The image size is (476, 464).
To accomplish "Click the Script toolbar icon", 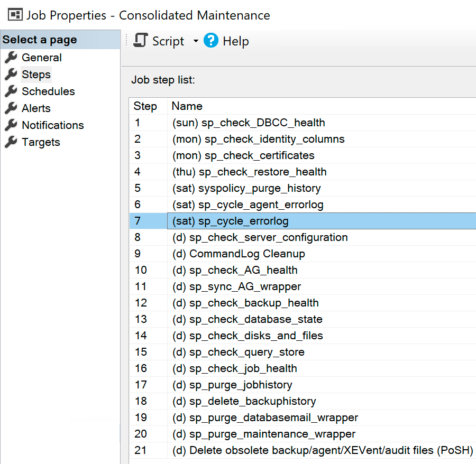I will tap(141, 40).
